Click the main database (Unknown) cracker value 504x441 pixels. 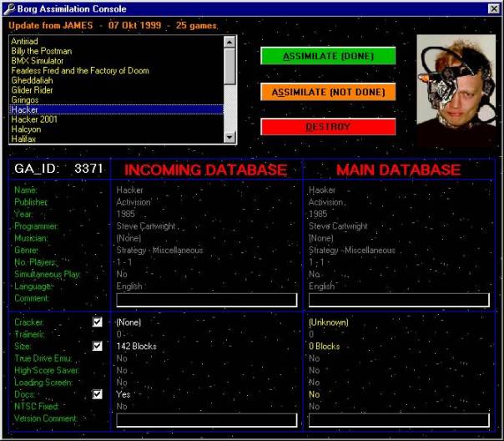tap(329, 322)
